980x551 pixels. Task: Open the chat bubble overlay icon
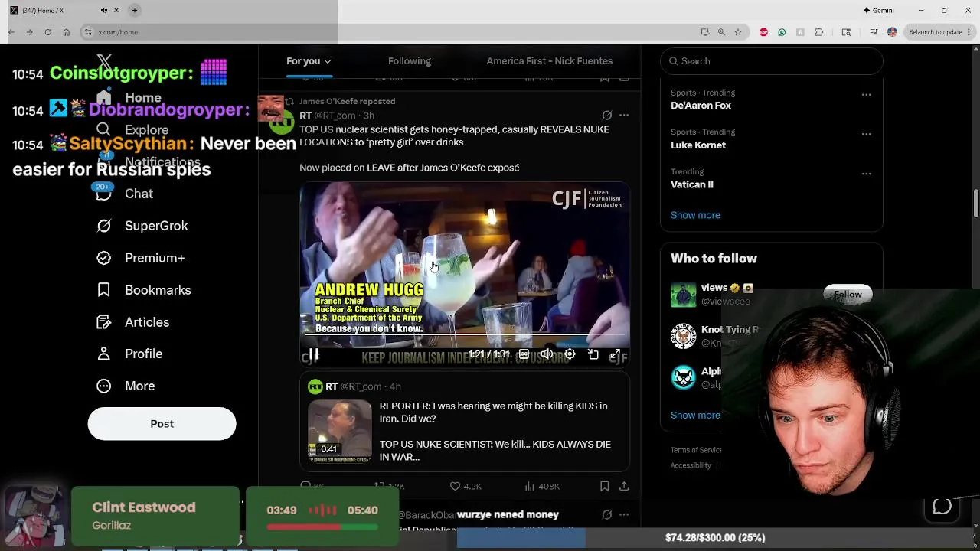click(x=942, y=507)
